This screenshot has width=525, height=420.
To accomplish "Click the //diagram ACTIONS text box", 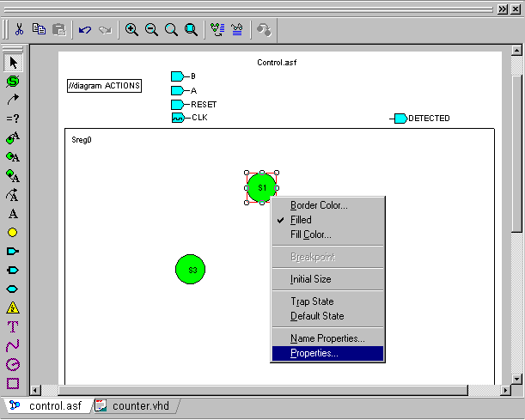I will point(104,86).
